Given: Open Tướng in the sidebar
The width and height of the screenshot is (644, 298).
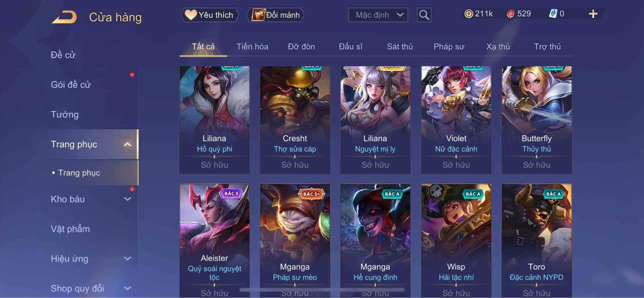Looking at the screenshot, I should (64, 114).
